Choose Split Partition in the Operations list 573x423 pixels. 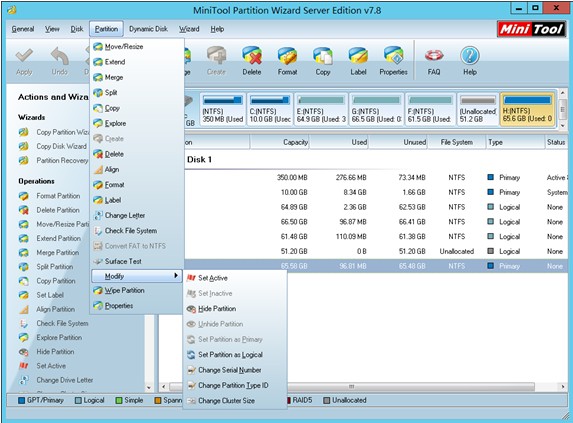tap(46, 267)
